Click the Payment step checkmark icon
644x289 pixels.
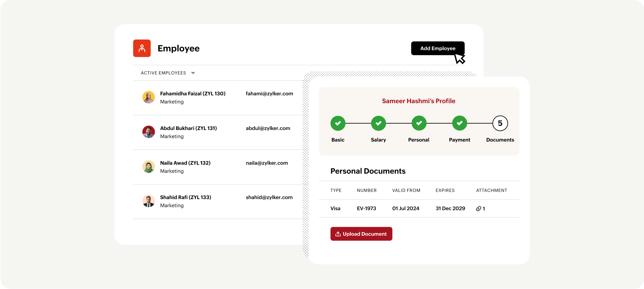pos(459,123)
